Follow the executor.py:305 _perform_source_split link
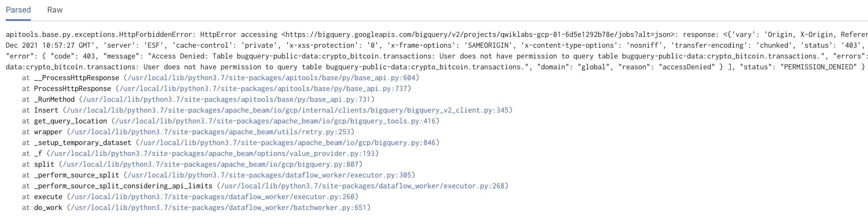The image size is (868, 216). pos(269,175)
